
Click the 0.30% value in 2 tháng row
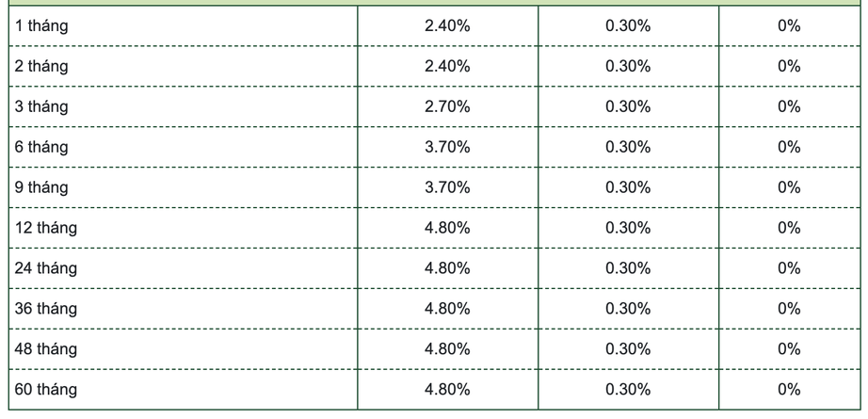(x=628, y=67)
